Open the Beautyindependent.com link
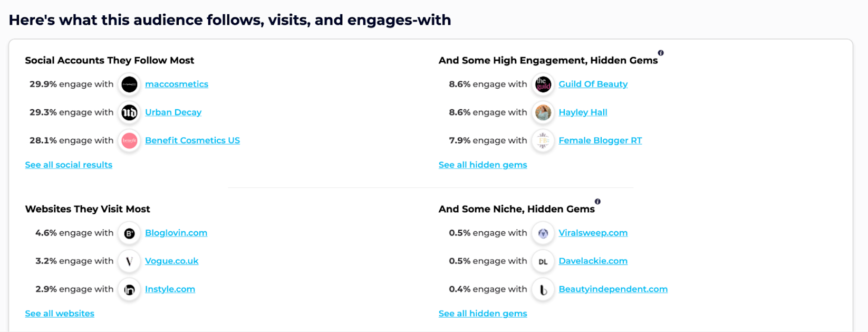 point(613,289)
